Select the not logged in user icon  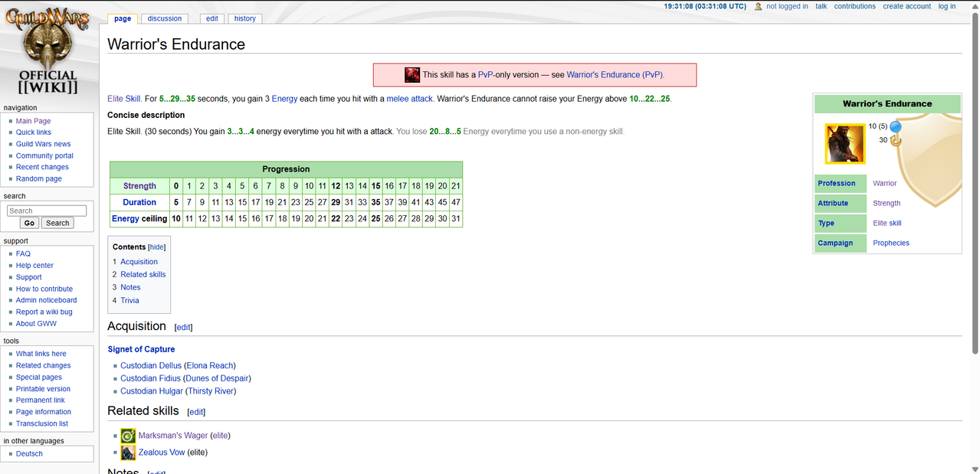pos(758,6)
